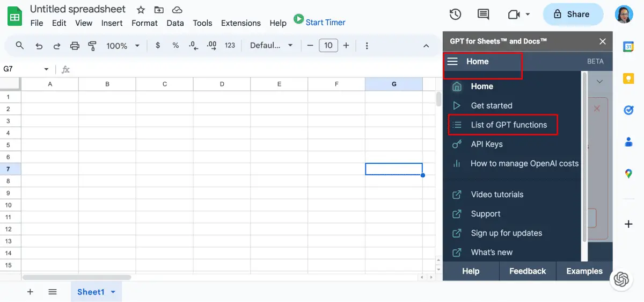Screen dimensions: 644x302
Task: Close the GPT for Sheets sidebar
Action: click(603, 41)
